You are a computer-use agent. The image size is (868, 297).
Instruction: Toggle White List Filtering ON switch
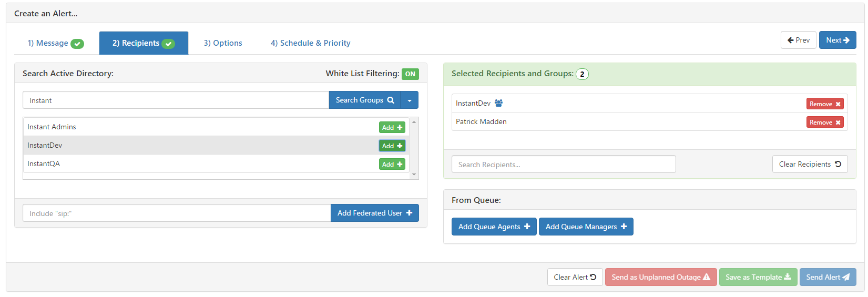410,74
